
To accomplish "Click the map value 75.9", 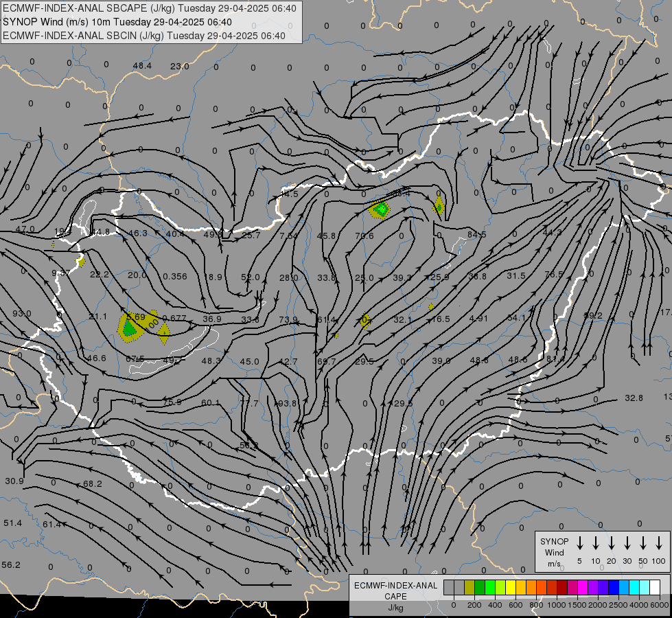I will [x=172, y=402].
